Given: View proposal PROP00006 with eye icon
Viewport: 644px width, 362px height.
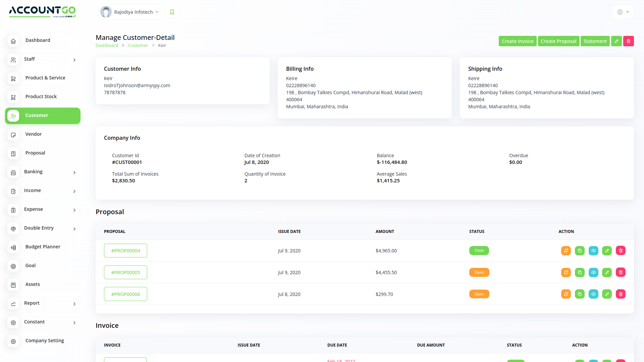Looking at the screenshot, I should pos(593,294).
